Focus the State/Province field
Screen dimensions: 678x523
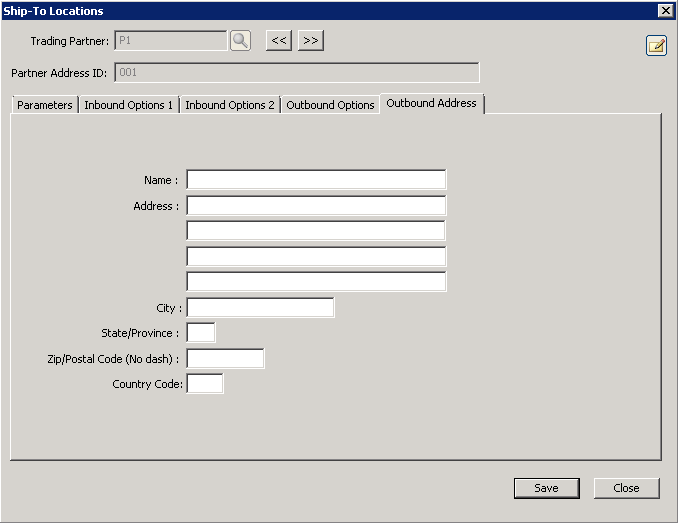(201, 333)
